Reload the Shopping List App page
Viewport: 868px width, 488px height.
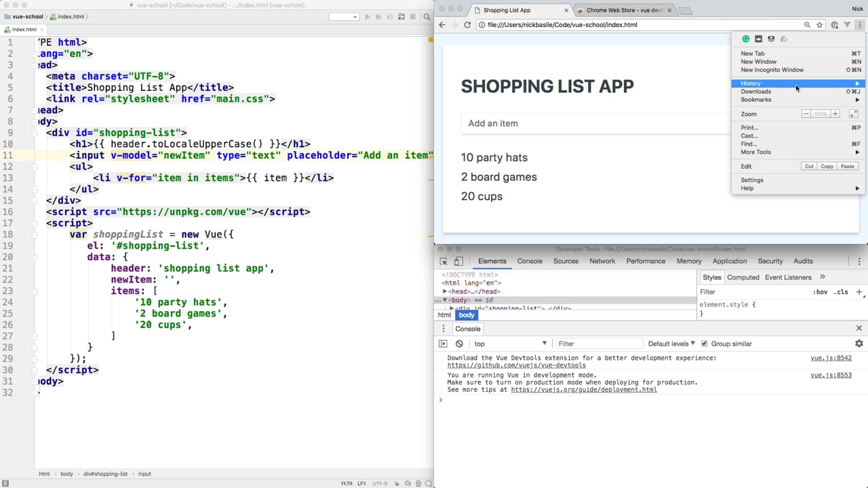[467, 25]
